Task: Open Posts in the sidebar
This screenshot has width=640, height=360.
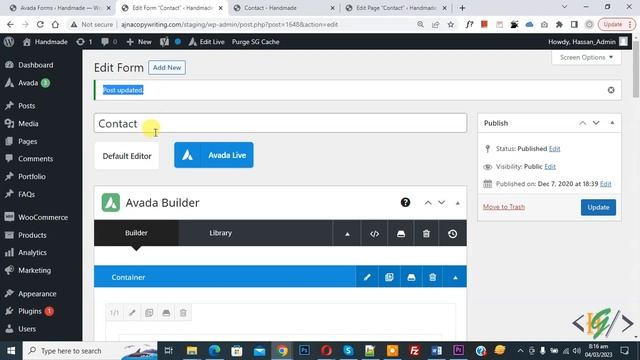Action: click(x=27, y=106)
